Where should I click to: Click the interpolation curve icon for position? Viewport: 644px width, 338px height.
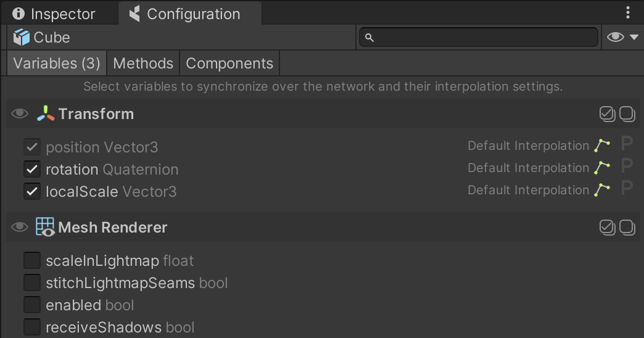coord(602,146)
